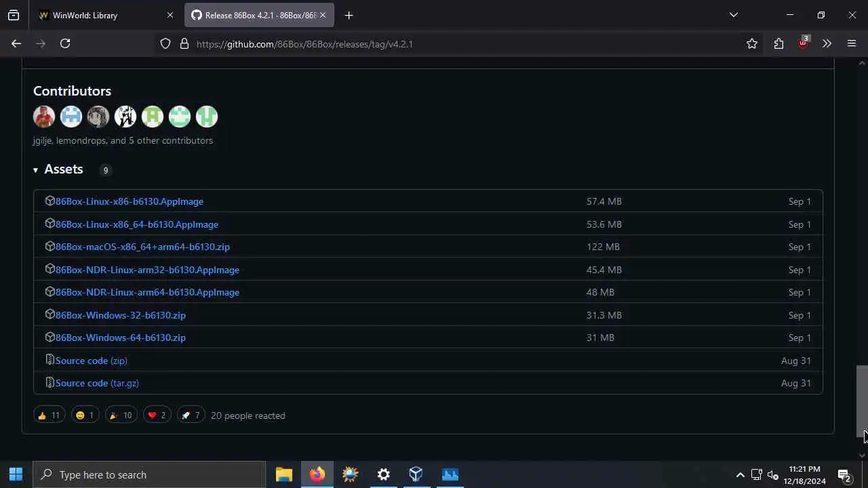Screen dimensions: 868x488
Task: Click the scrollbar down arrow
Action: click(x=862, y=455)
